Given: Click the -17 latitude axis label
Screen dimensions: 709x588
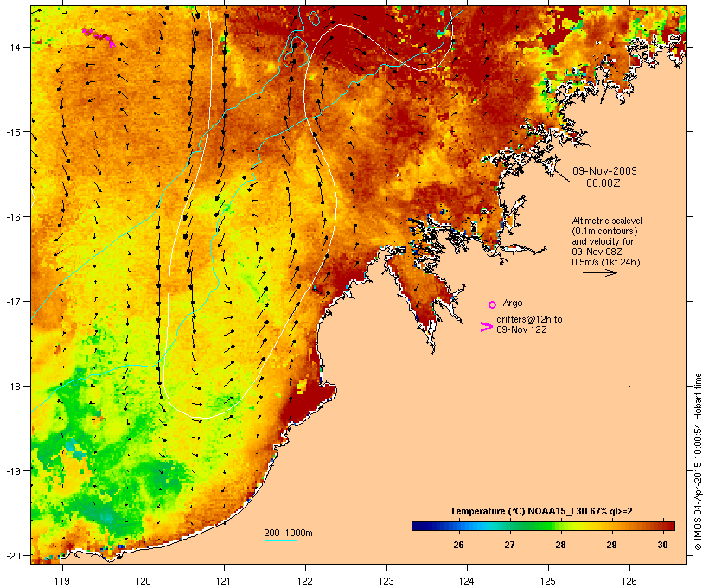Looking at the screenshot, I should (12, 301).
